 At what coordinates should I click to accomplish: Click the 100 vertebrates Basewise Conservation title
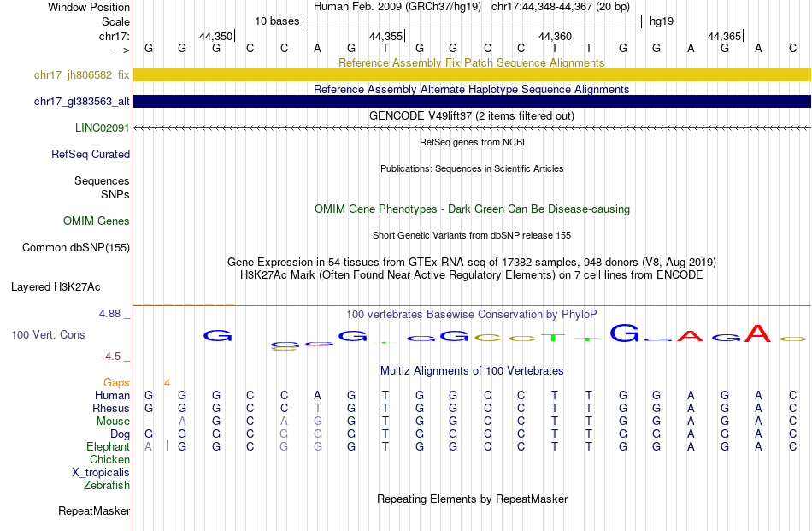[x=472, y=314]
